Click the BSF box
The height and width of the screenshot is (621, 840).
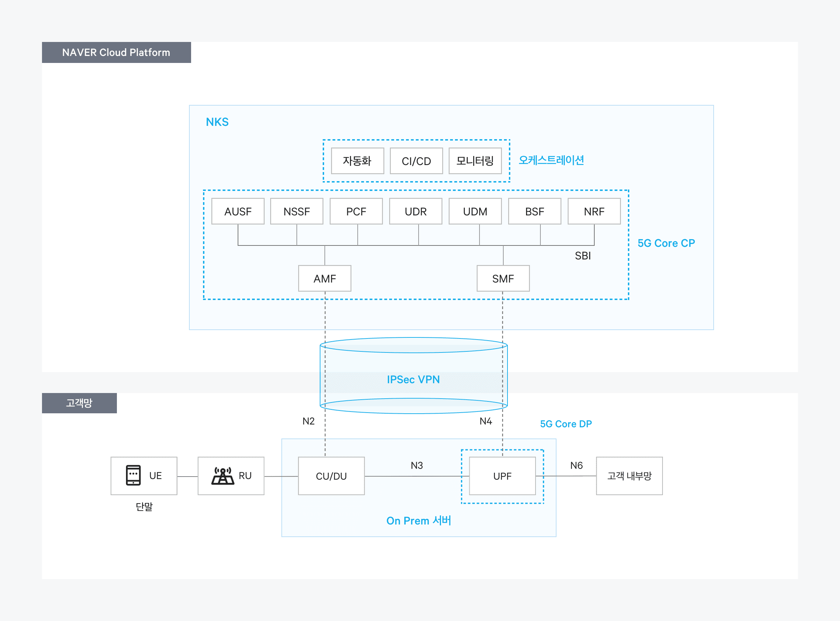pyautogui.click(x=534, y=211)
